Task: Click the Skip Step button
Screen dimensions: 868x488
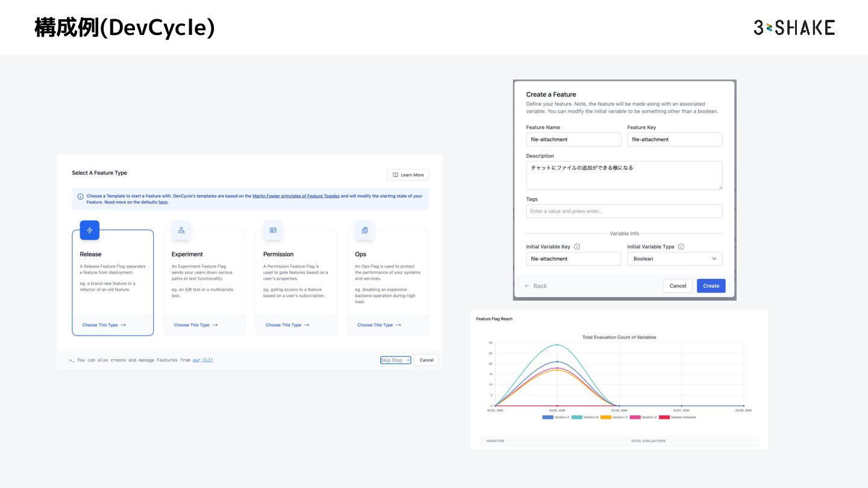Action: pyautogui.click(x=395, y=360)
